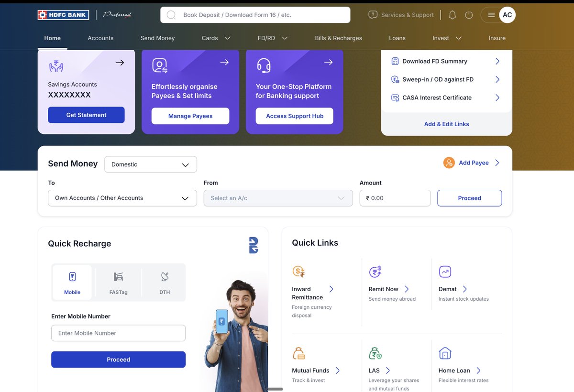Open Bills & Recharges menu
This screenshot has height=392, width=574.
click(338, 38)
